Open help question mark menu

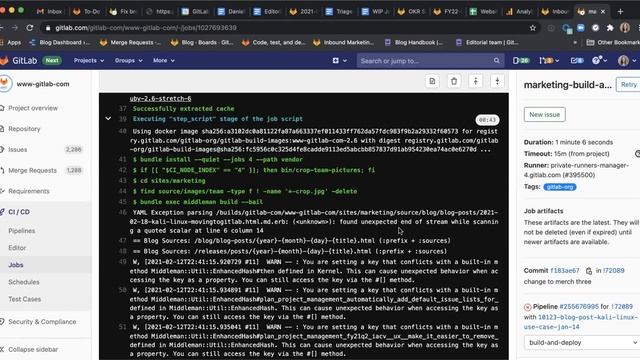[x=599, y=60]
